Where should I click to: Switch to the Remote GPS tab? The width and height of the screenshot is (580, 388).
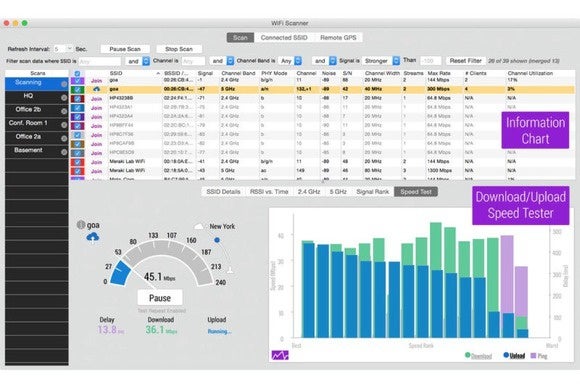pos(338,38)
